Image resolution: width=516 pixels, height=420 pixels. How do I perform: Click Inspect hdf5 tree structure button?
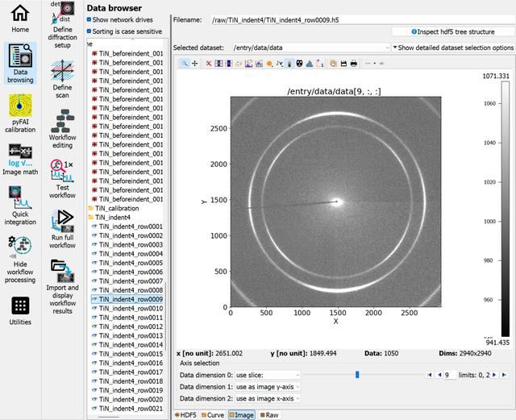(453, 32)
